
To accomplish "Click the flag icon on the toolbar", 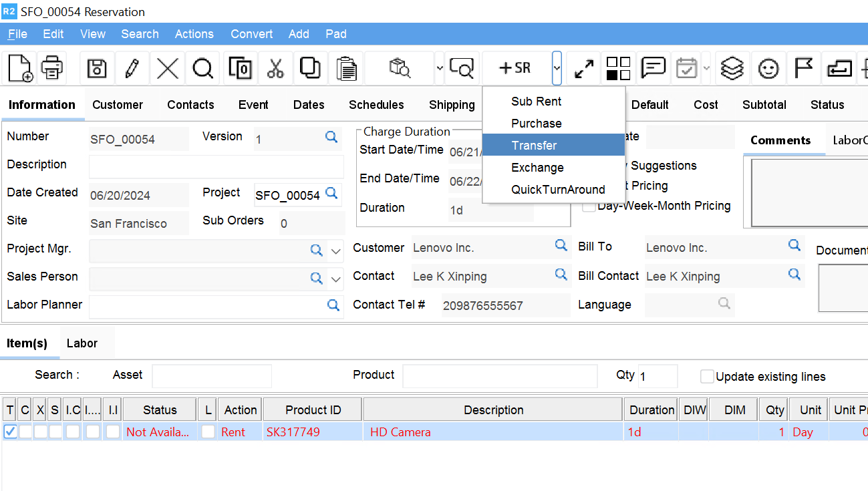I will (803, 67).
